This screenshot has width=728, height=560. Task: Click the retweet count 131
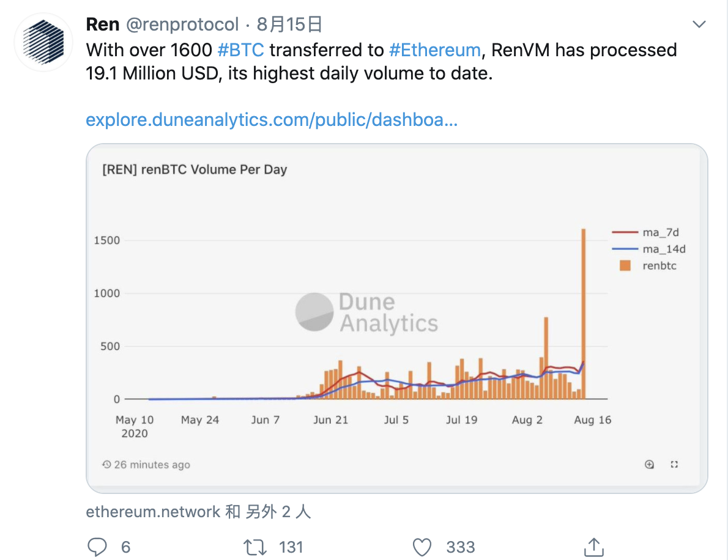tap(291, 548)
